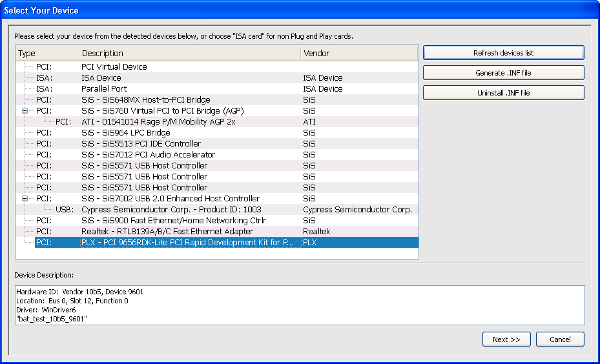This screenshot has width=600, height=364.
Task: Click Uninstall .INF file button
Action: [503, 92]
